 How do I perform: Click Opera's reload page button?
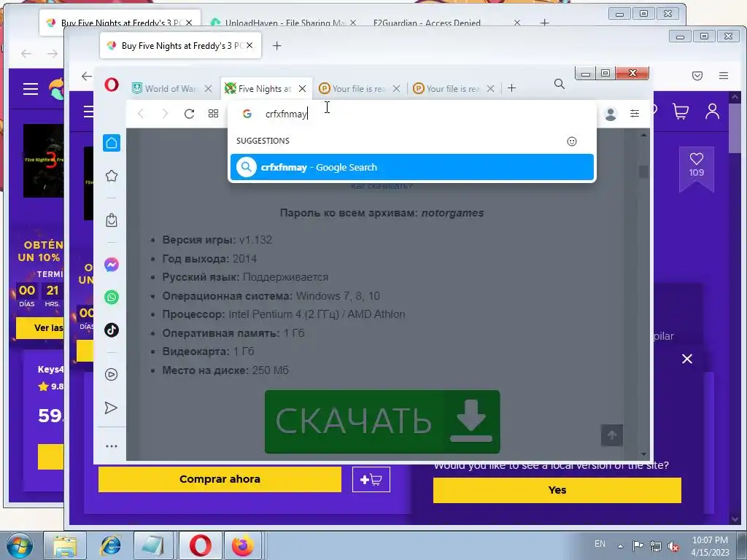pyautogui.click(x=189, y=113)
